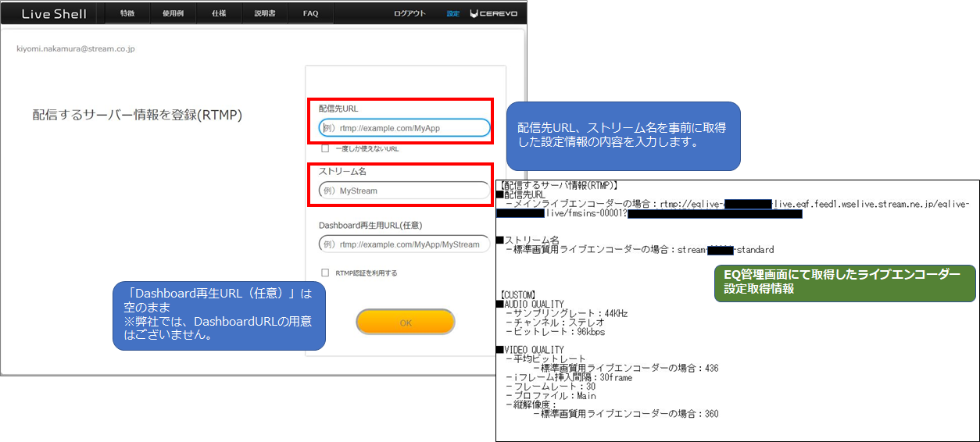Viewport: 980px width, 442px height.
Task: Open the 仕様 menu tab
Action: [x=219, y=14]
